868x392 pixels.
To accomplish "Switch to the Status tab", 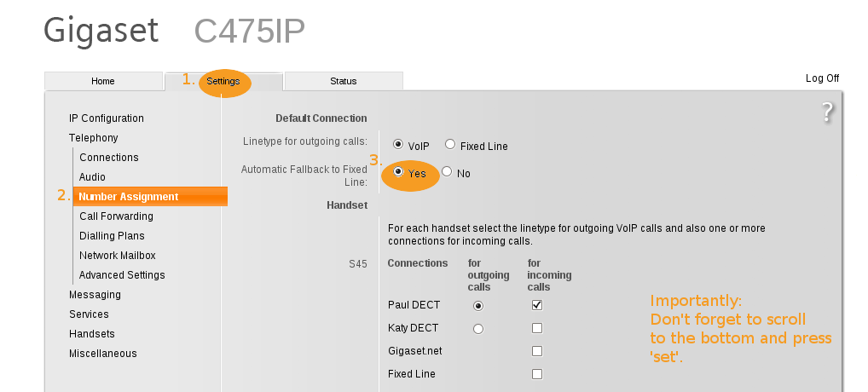I will pyautogui.click(x=344, y=81).
